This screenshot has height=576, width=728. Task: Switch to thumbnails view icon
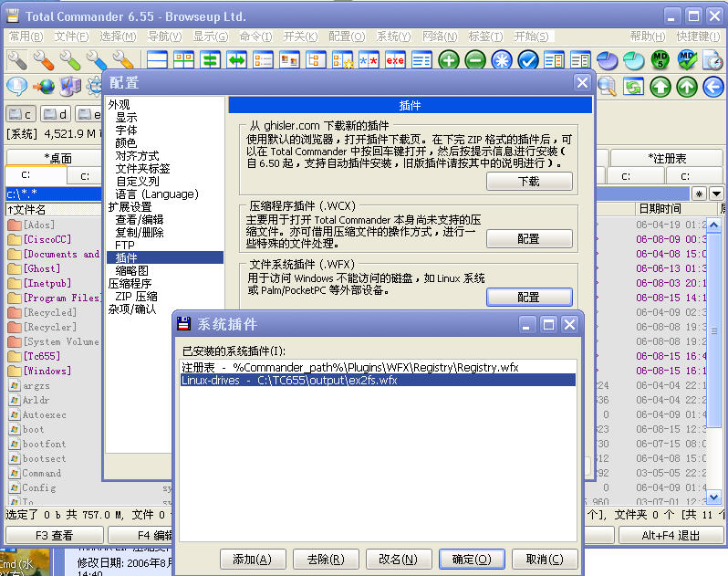tap(290, 60)
